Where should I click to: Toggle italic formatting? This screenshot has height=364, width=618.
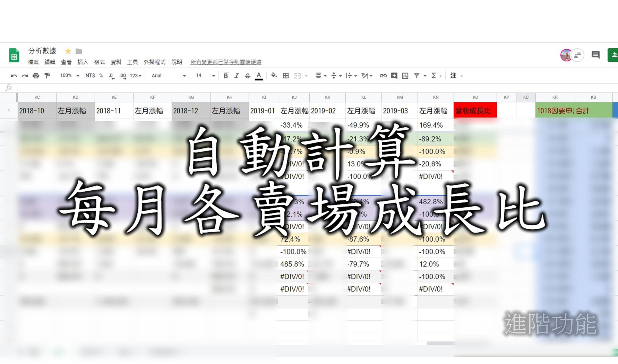tap(237, 75)
